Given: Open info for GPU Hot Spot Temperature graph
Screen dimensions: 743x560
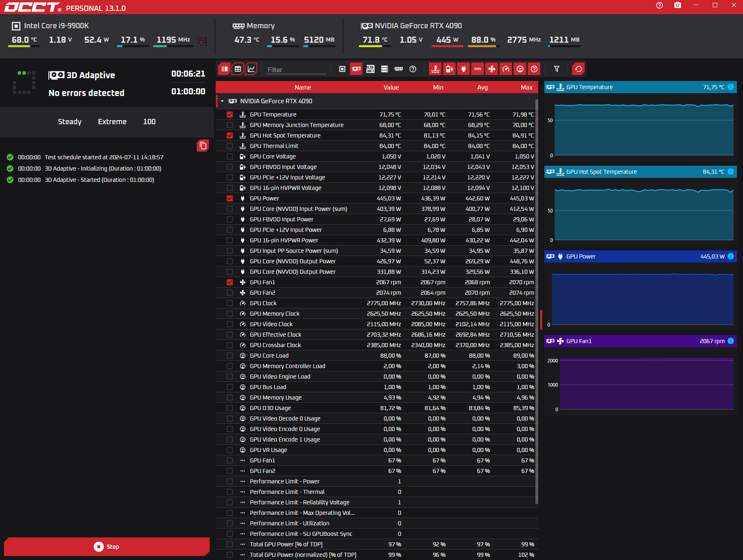Looking at the screenshot, I should (731, 172).
